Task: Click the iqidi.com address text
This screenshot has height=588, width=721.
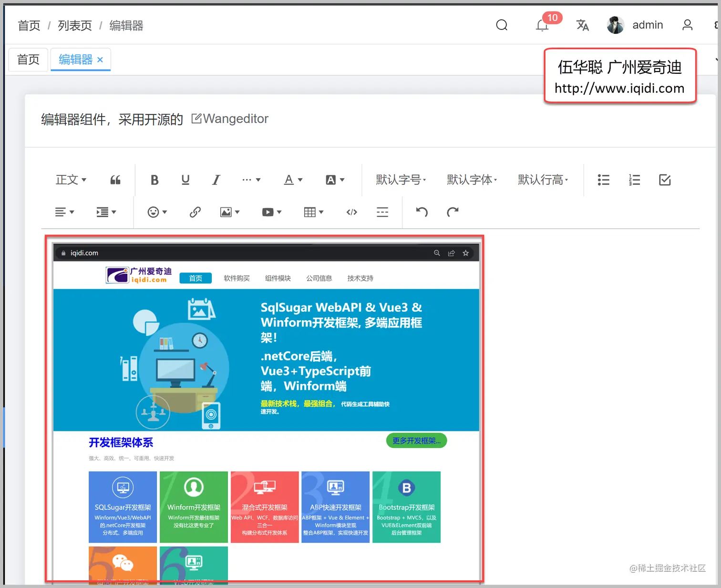Action: point(84,253)
